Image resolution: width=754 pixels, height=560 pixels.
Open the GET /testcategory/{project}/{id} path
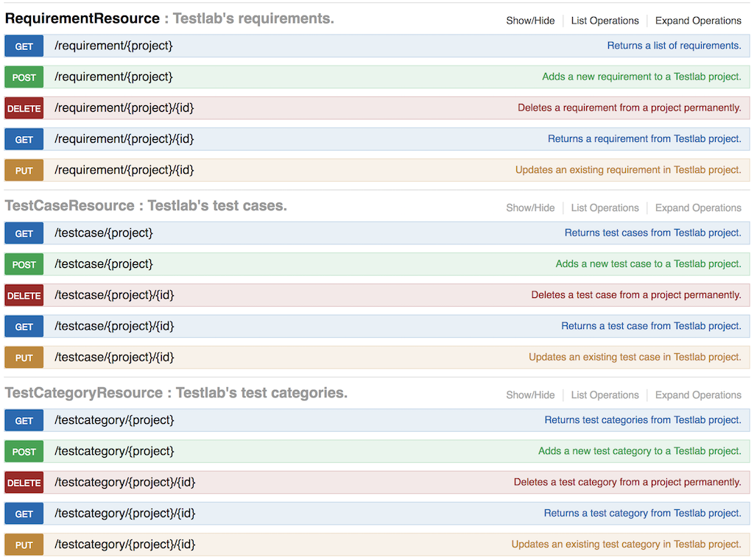pos(124,514)
